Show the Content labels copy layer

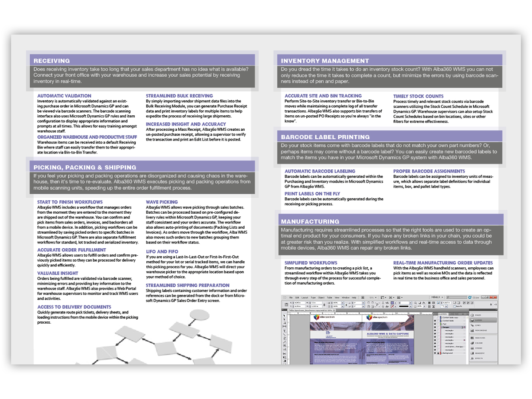[435, 317]
